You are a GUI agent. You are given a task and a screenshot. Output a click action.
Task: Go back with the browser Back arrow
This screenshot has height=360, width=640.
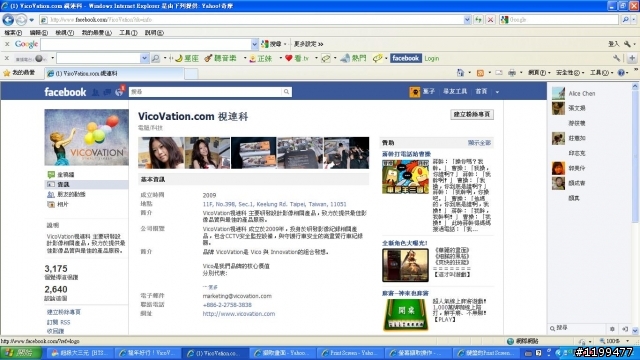(8, 19)
